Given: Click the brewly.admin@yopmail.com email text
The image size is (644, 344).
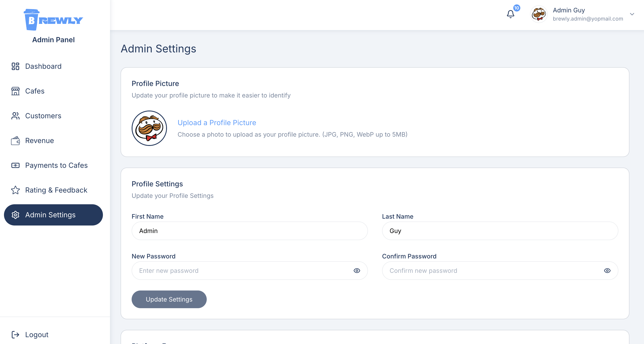Looking at the screenshot, I should pyautogui.click(x=588, y=19).
